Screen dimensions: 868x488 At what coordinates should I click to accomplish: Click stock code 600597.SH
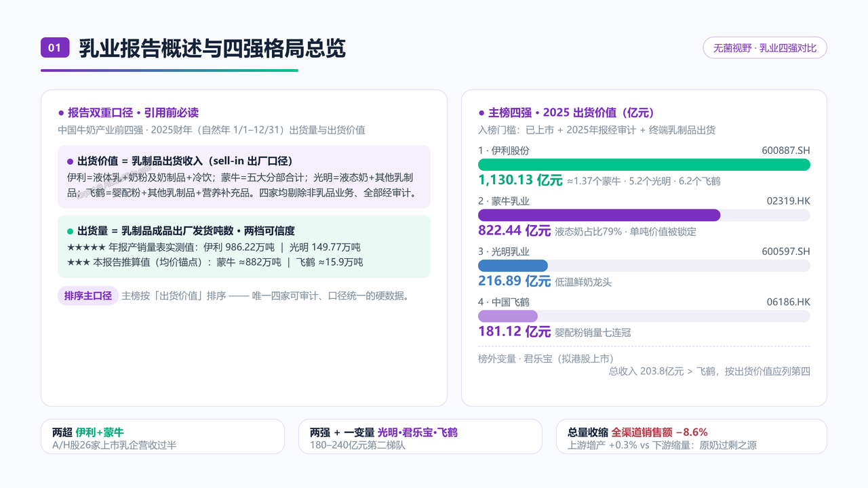pyautogui.click(x=786, y=251)
